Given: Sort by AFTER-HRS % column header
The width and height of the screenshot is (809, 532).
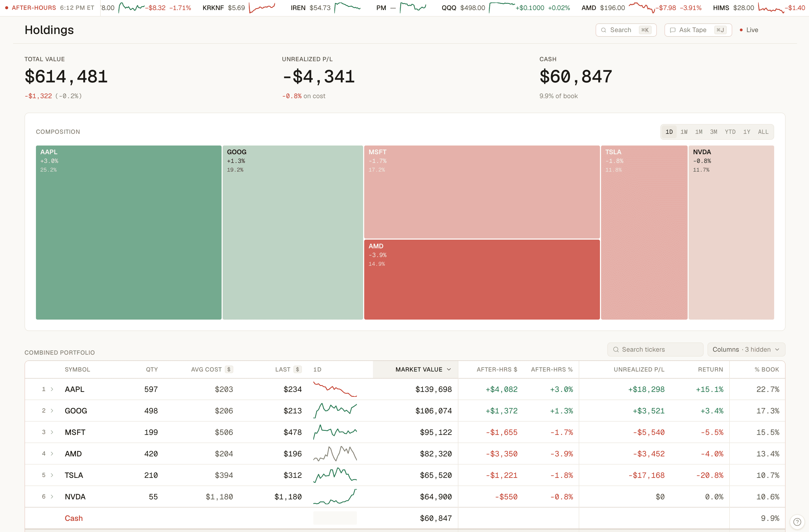Looking at the screenshot, I should pyautogui.click(x=552, y=369).
